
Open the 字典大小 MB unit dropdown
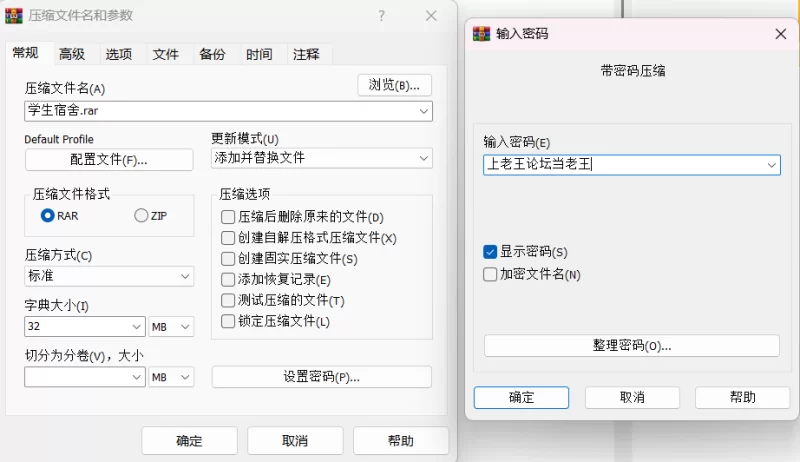(x=171, y=326)
